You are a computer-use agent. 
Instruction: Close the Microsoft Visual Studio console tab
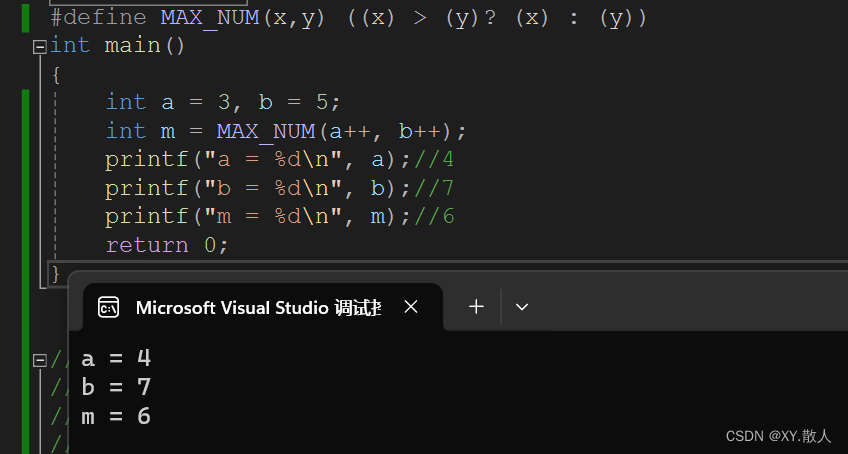410,307
